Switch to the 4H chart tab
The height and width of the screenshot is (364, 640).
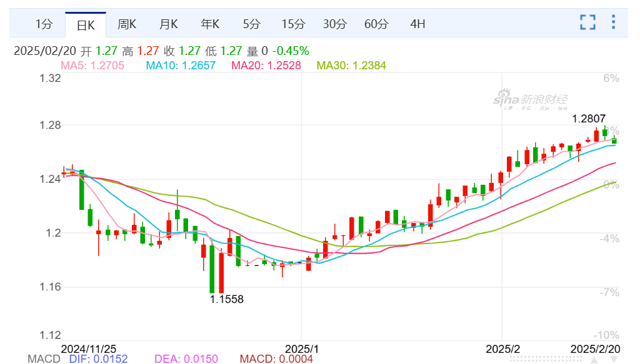[x=417, y=24]
